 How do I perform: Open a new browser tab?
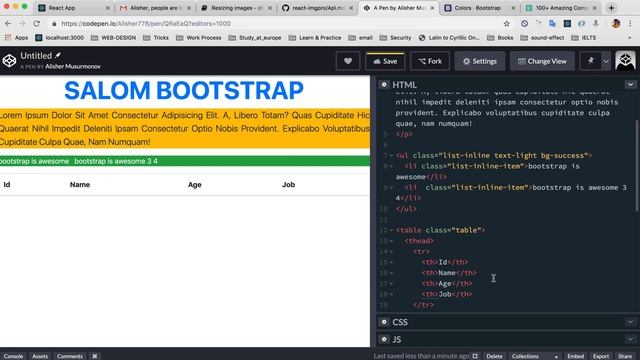(611, 8)
